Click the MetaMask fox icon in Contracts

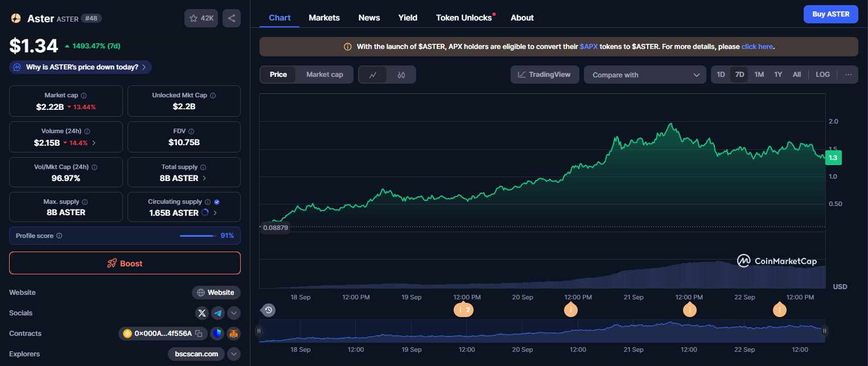tap(233, 334)
